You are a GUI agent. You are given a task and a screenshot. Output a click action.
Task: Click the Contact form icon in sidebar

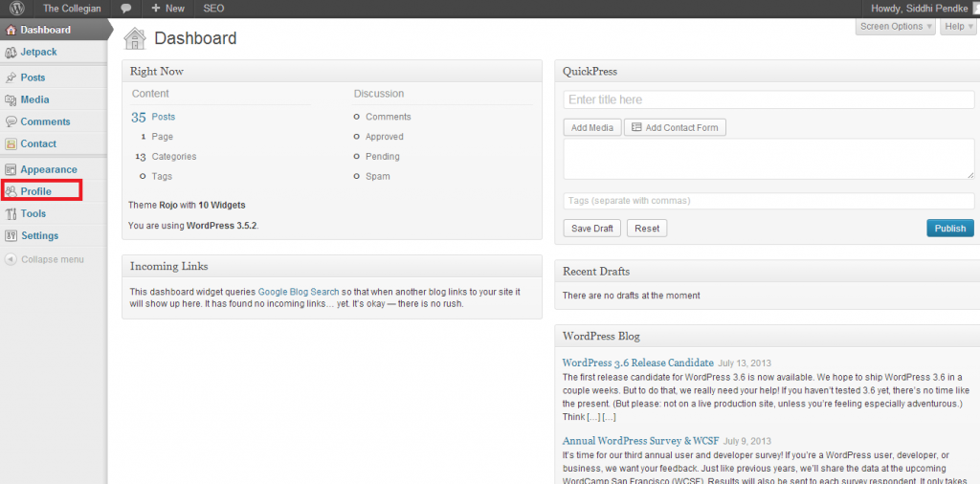(x=11, y=144)
